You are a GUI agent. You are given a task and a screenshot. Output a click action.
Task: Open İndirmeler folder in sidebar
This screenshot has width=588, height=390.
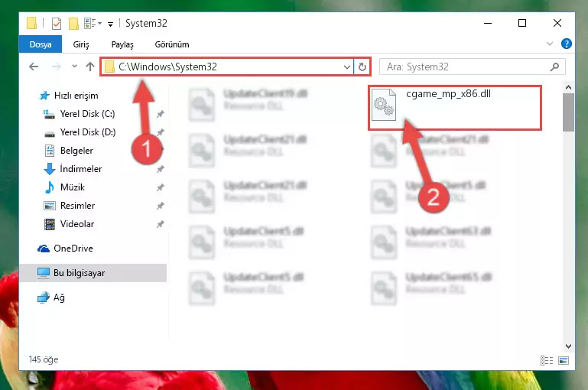(80, 169)
